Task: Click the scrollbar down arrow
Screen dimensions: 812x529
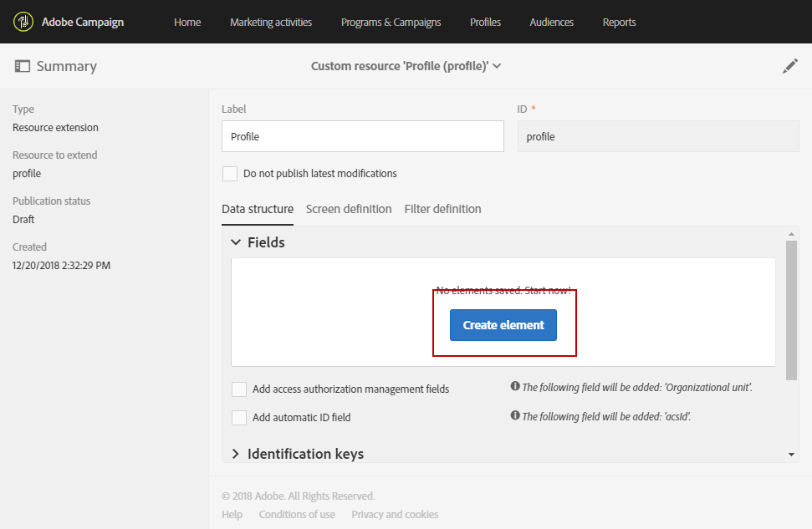Action: (x=792, y=455)
